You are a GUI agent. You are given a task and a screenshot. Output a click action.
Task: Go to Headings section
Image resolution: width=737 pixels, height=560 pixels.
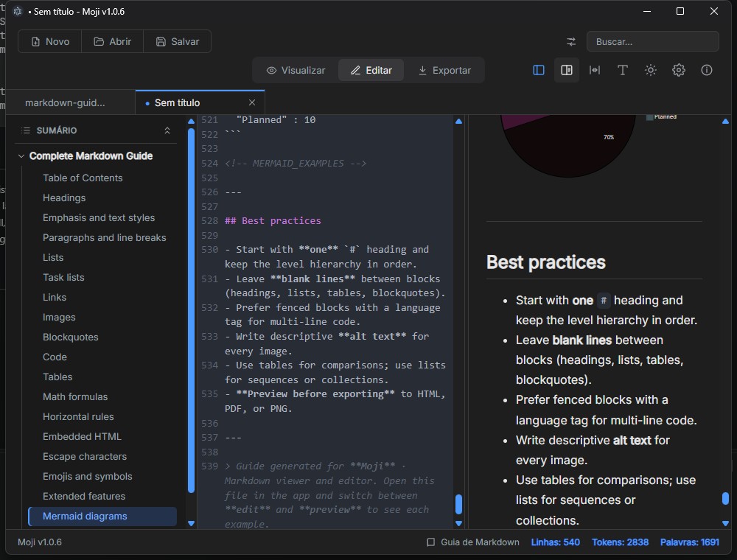[64, 197]
